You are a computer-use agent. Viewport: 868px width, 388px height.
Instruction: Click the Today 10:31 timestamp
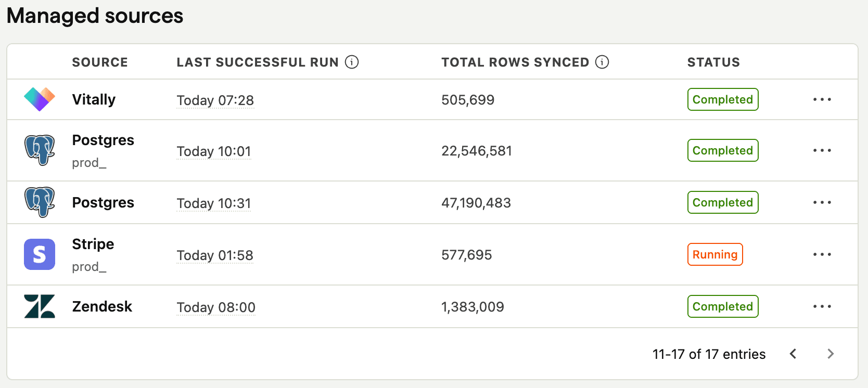point(214,203)
